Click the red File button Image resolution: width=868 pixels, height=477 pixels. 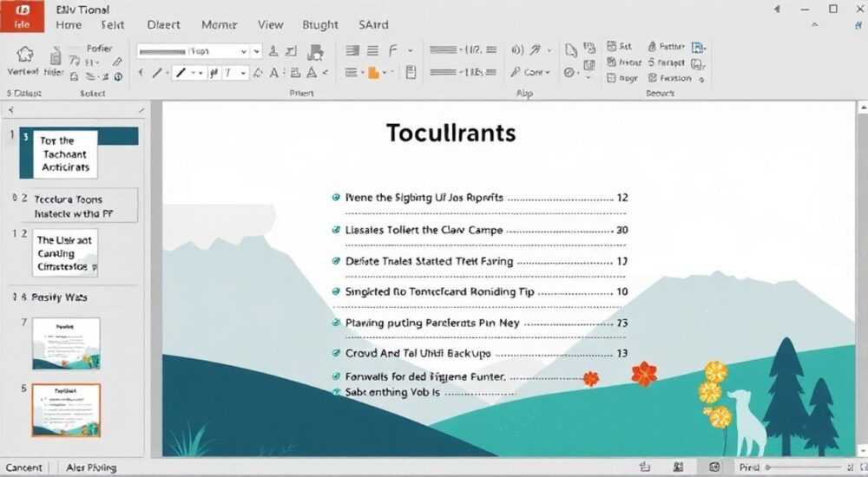22,16
